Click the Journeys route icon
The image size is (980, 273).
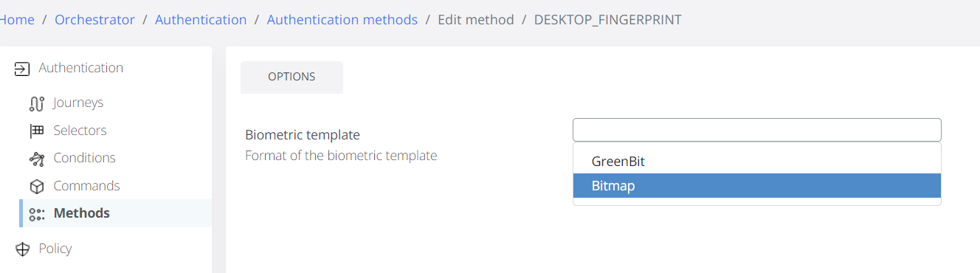37,103
